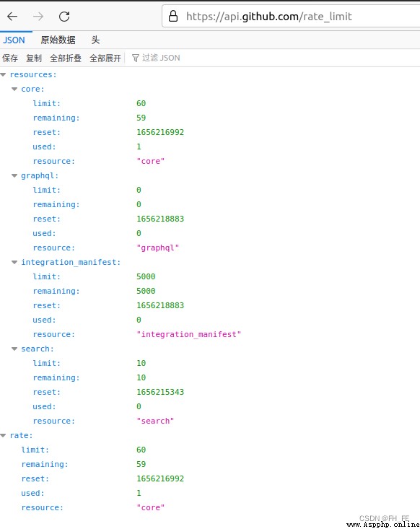420x529 pixels.
Task: Click the 保存 save button
Action: point(10,58)
